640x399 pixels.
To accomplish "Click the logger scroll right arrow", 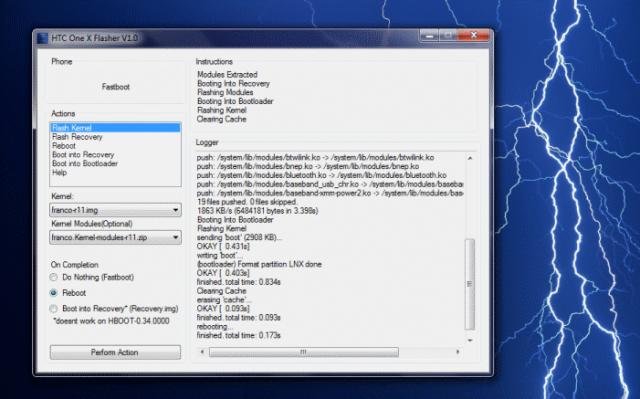I will pos(458,352).
